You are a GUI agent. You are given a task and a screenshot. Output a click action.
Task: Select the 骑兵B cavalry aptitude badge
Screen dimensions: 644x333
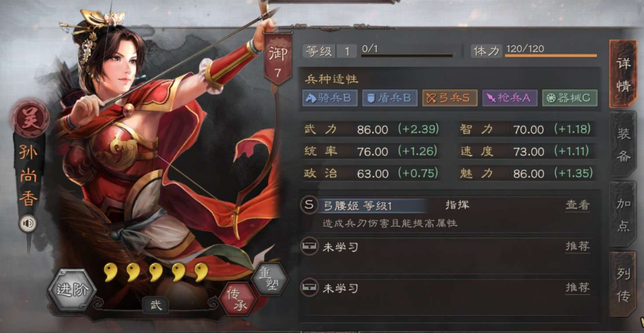[330, 98]
